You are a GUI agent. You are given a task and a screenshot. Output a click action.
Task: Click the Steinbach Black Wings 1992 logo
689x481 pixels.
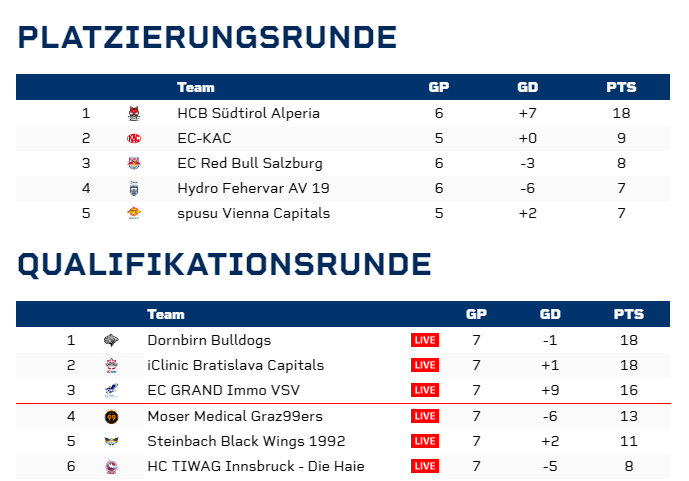[112, 441]
